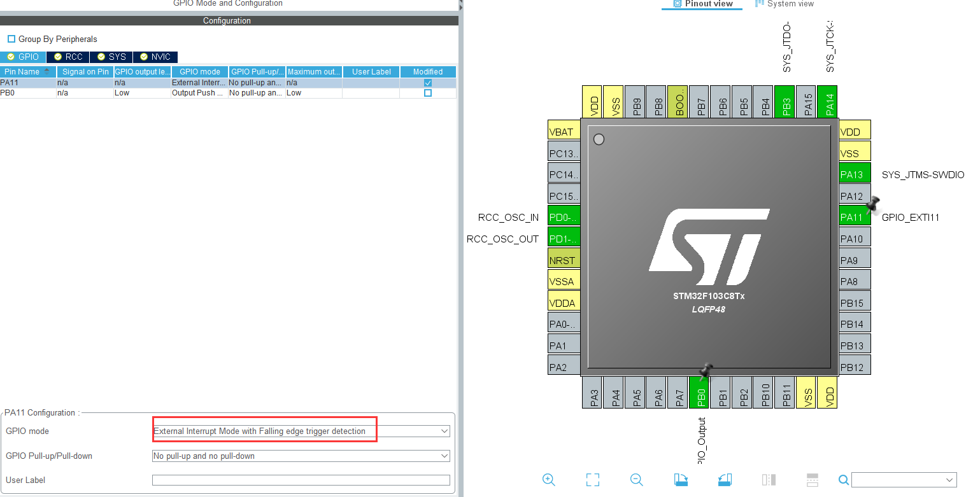The image size is (980, 497).
Task: Open the GPIO Pull-up/Pull-down dropdown
Action: pos(444,456)
